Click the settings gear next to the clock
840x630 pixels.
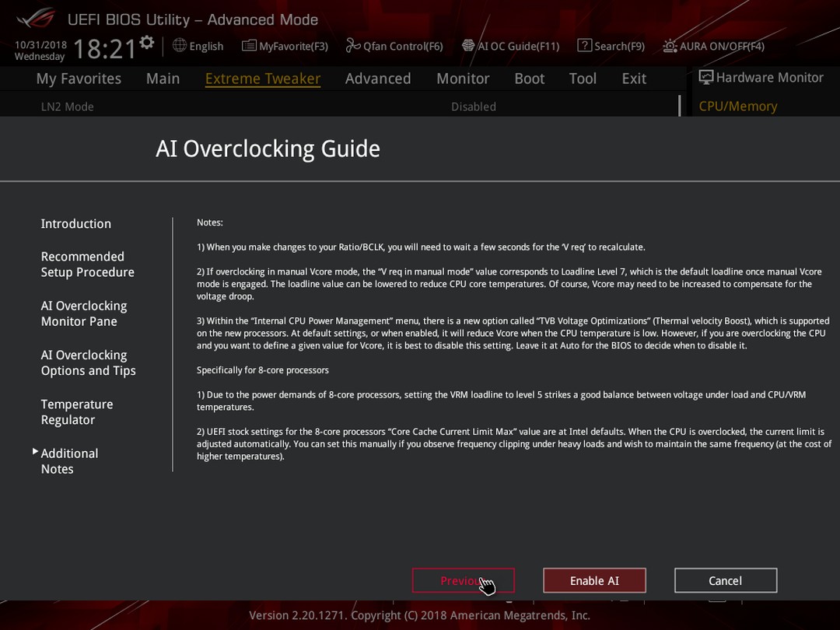147,42
